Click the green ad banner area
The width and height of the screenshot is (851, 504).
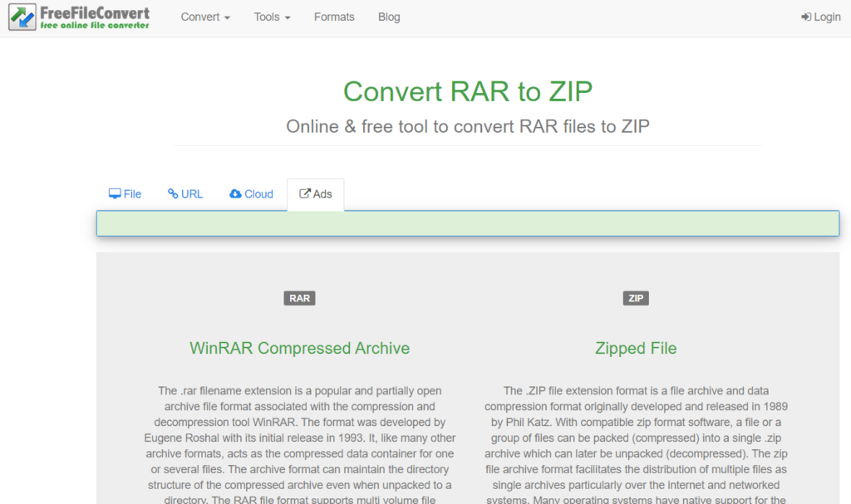468,223
